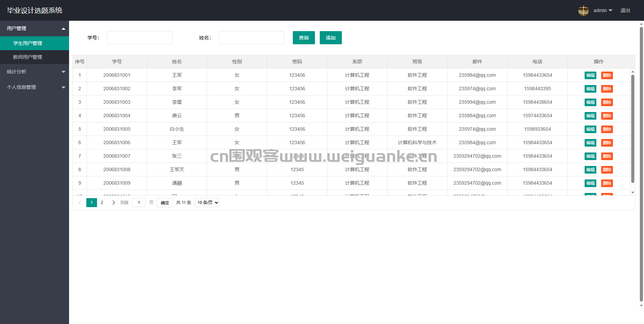Edit the row for student 2006831005

tap(590, 129)
